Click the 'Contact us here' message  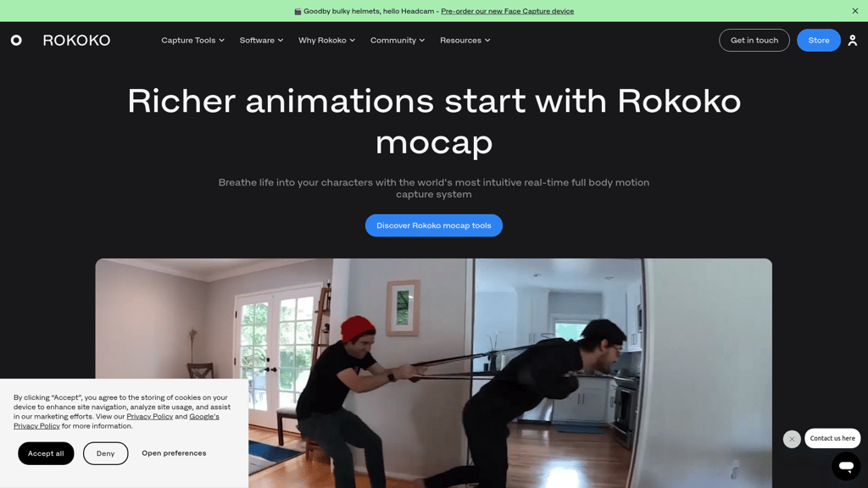point(832,438)
